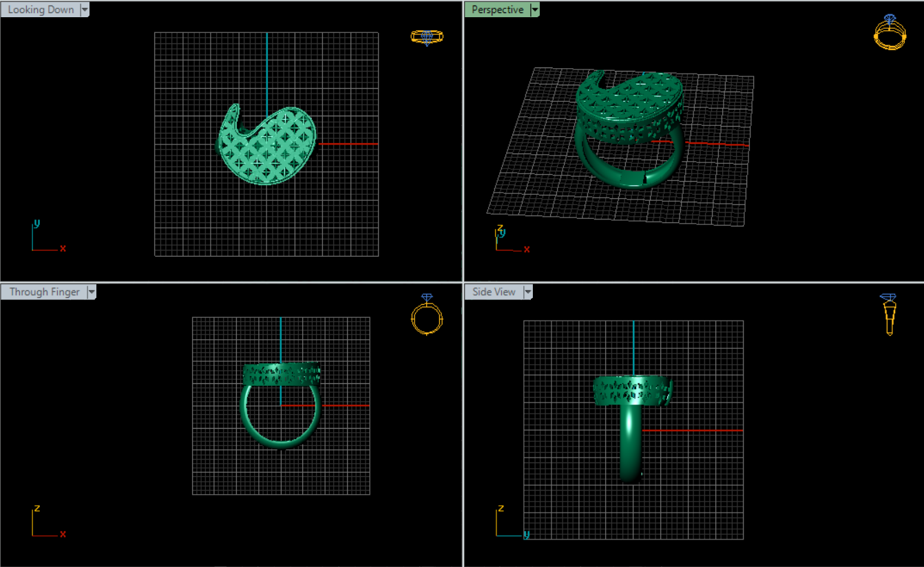Image resolution: width=924 pixels, height=567 pixels.
Task: Click ring orientation icon in Looking Down viewport
Action: (x=427, y=37)
